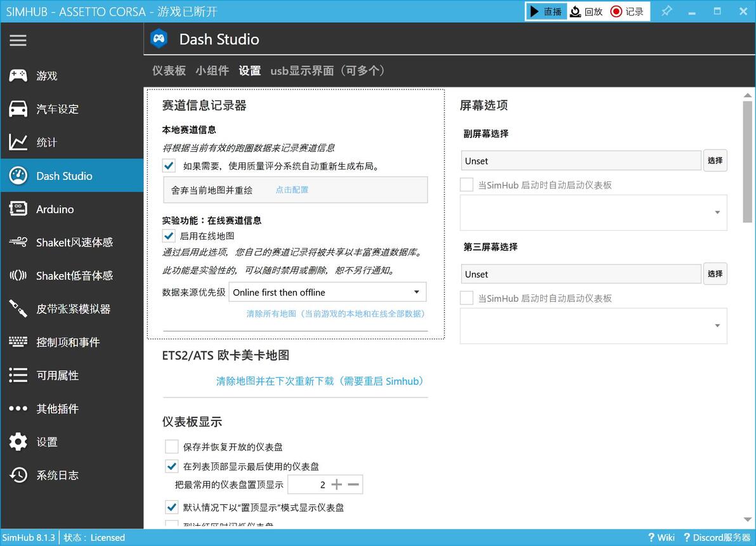756x546 pixels.
Task: Open the hamburger menu icon
Action: click(18, 40)
